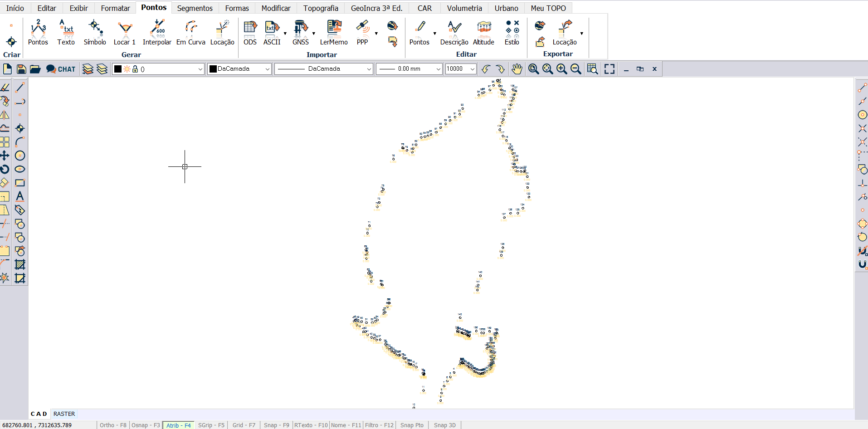The height and width of the screenshot is (429, 868).
Task: Open the GNSS import tool
Action: tap(300, 32)
